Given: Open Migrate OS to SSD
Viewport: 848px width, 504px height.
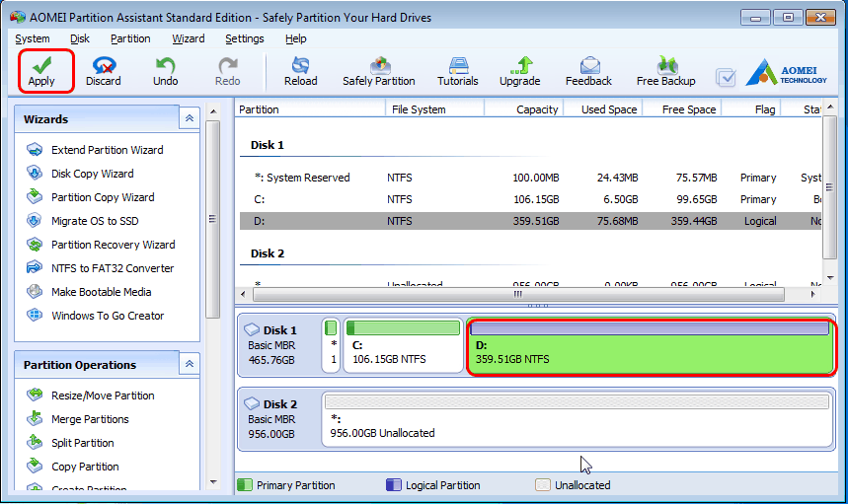Looking at the screenshot, I should pyautogui.click(x=95, y=221).
